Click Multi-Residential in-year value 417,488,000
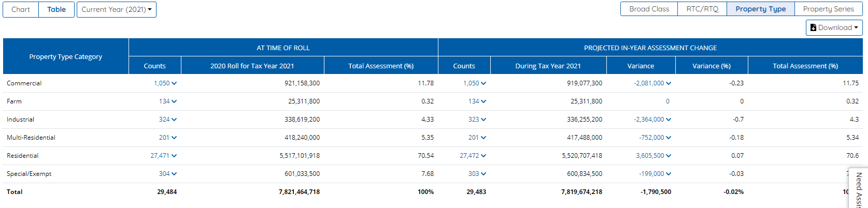The image size is (868, 208). point(585,138)
